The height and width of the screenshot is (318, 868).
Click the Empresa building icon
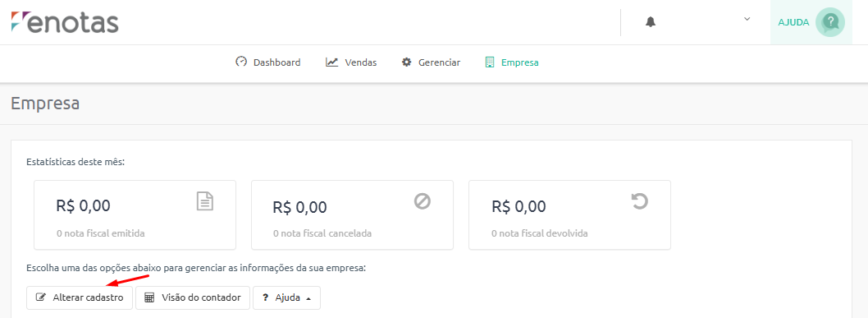click(489, 62)
